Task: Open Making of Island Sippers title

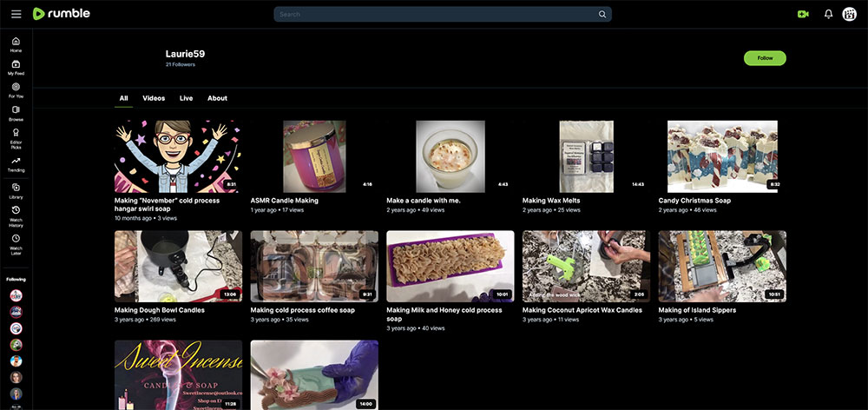Action: 697,310
